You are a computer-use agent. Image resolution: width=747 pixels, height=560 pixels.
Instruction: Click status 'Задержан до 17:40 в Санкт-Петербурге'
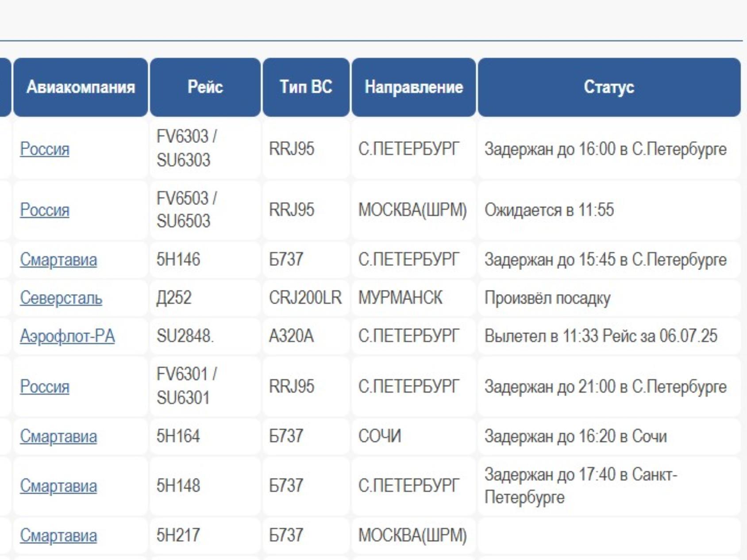(581, 486)
